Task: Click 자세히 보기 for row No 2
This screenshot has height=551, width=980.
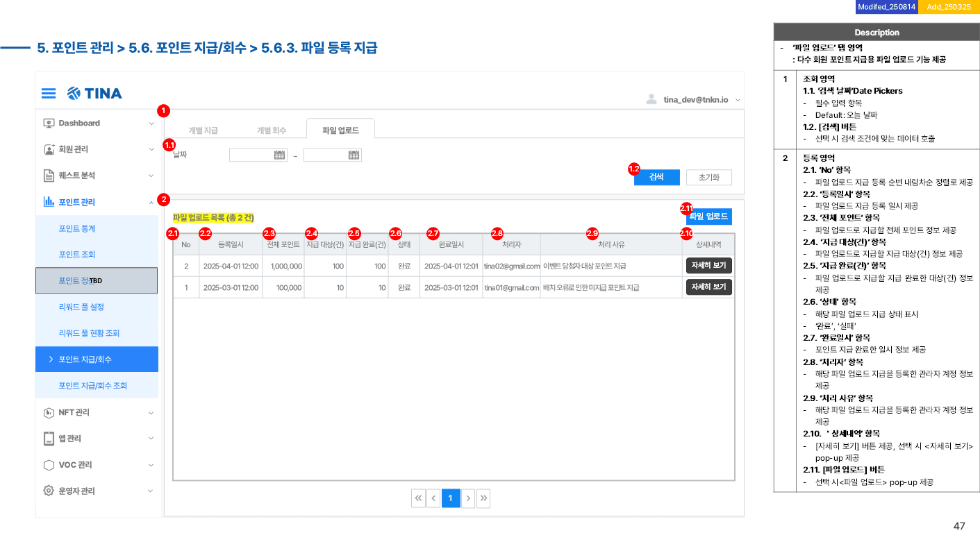Action: click(x=708, y=266)
